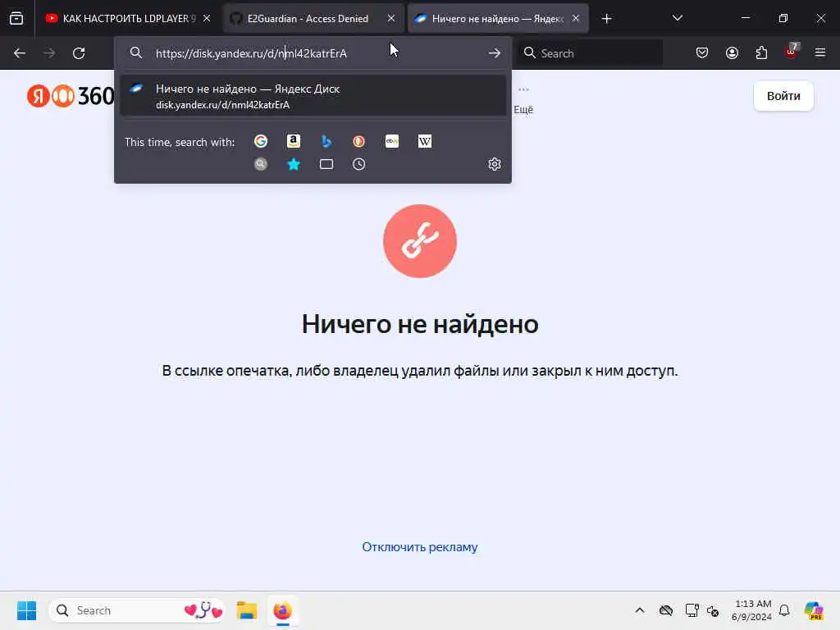This screenshot has width=840, height=630.
Task: Open Firefox account menu
Action: click(x=732, y=53)
